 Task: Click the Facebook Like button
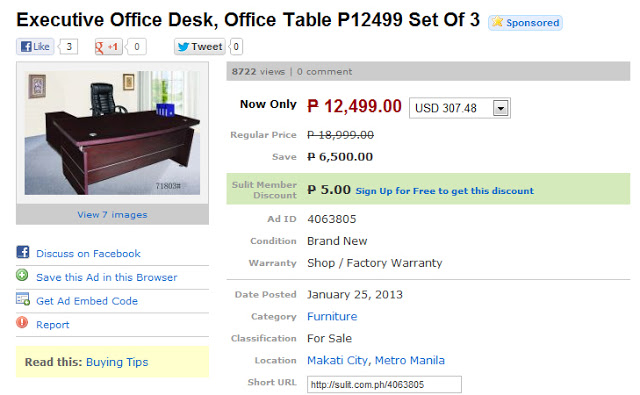[35, 47]
